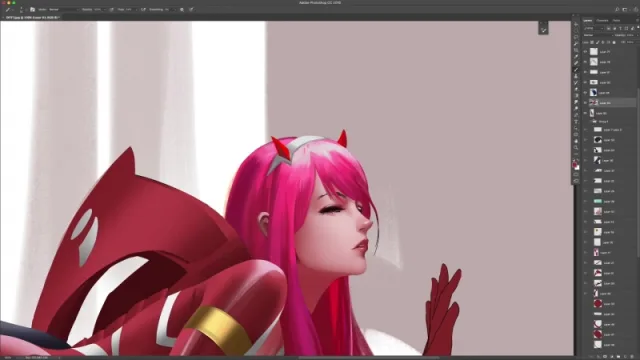Toggle lock position
Image resolution: width=640 pixels, height=360 pixels.
(x=603, y=42)
